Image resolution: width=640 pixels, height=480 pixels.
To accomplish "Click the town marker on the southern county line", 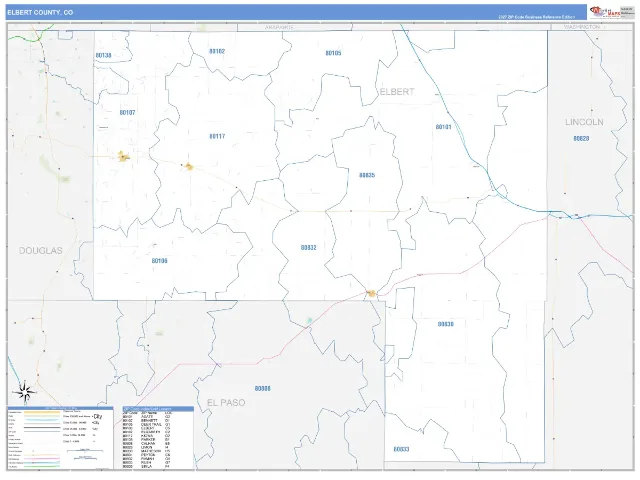I will pos(371,293).
